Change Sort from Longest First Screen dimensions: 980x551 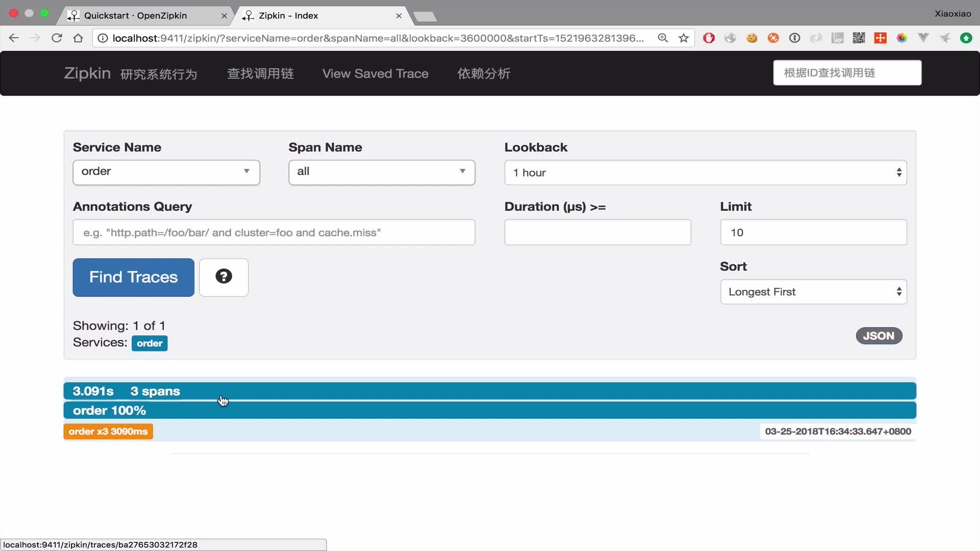click(813, 292)
